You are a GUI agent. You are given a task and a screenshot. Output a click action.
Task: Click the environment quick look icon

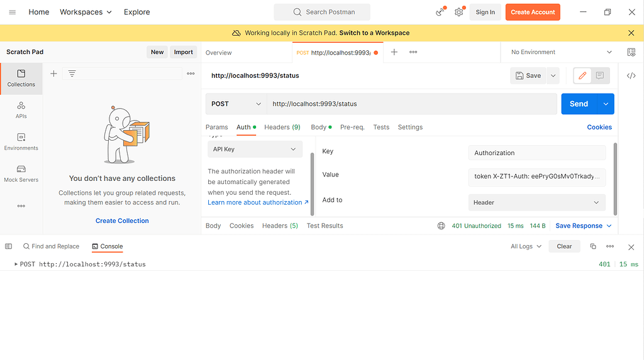coord(631,52)
